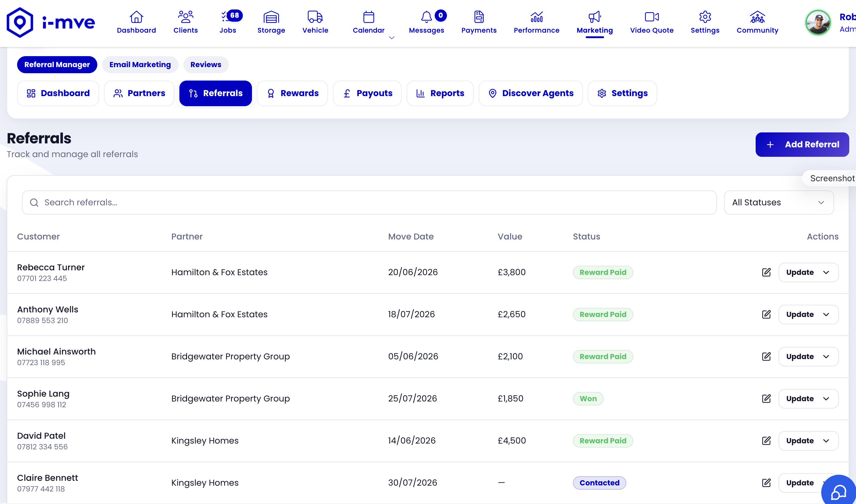Open the user profile avatar
The width and height of the screenshot is (856, 504).
coord(818,22)
